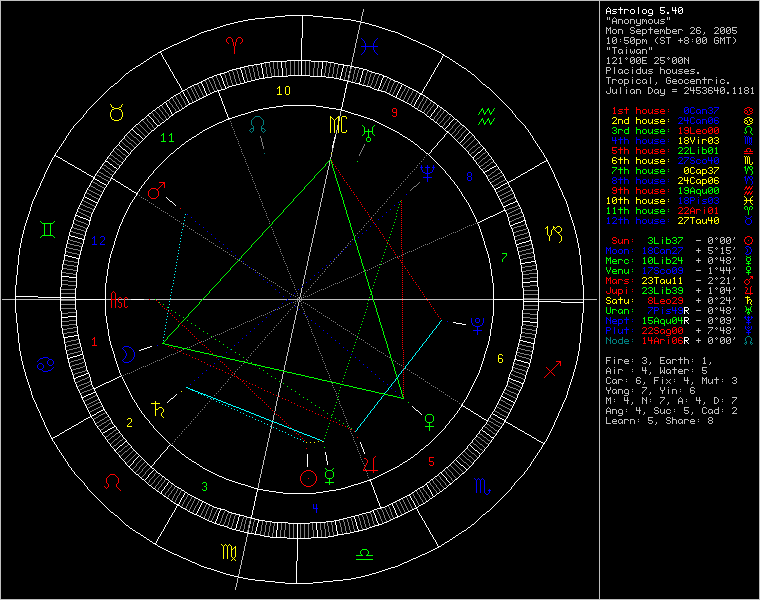
Task: Select the red Sun glyph in the wheel
Action: pyautogui.click(x=308, y=478)
